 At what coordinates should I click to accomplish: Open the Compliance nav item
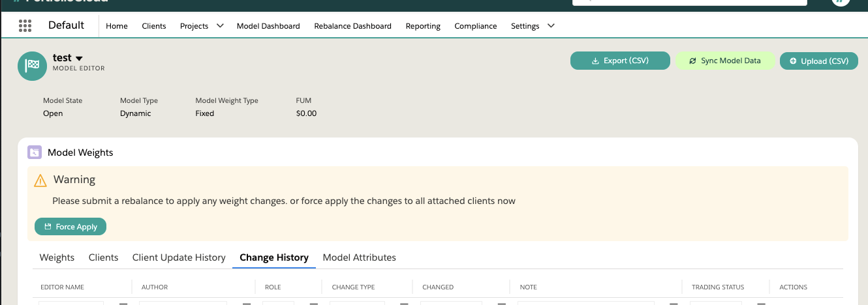pyautogui.click(x=476, y=26)
